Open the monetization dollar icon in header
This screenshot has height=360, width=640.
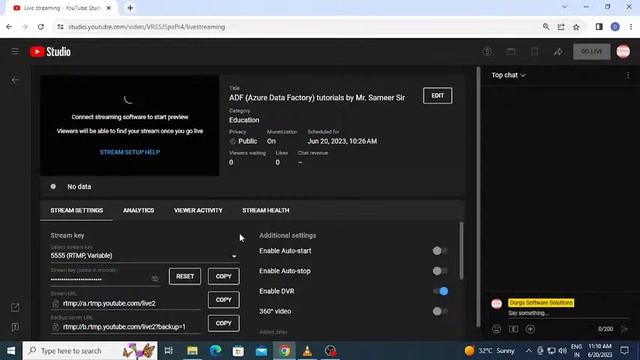click(x=487, y=51)
